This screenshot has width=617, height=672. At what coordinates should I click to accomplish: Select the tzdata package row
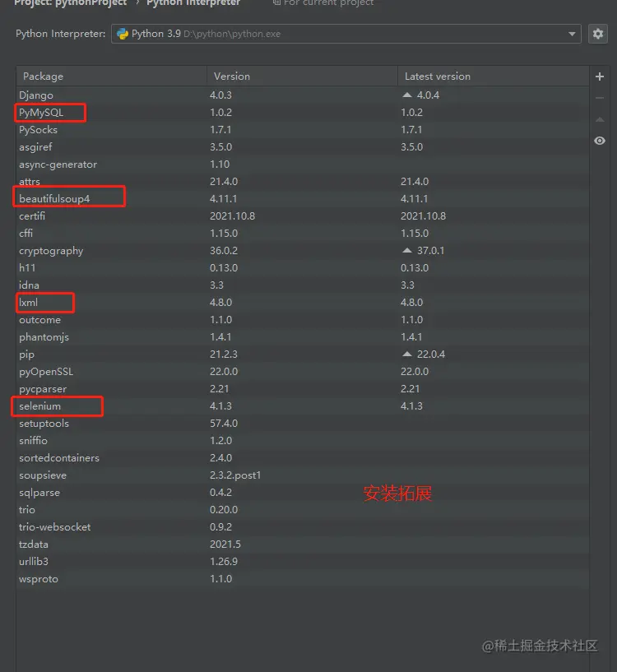coord(302,545)
